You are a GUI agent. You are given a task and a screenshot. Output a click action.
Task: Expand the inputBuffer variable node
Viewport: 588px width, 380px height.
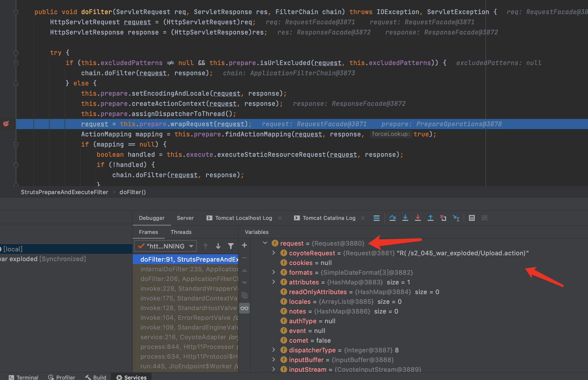(274, 360)
